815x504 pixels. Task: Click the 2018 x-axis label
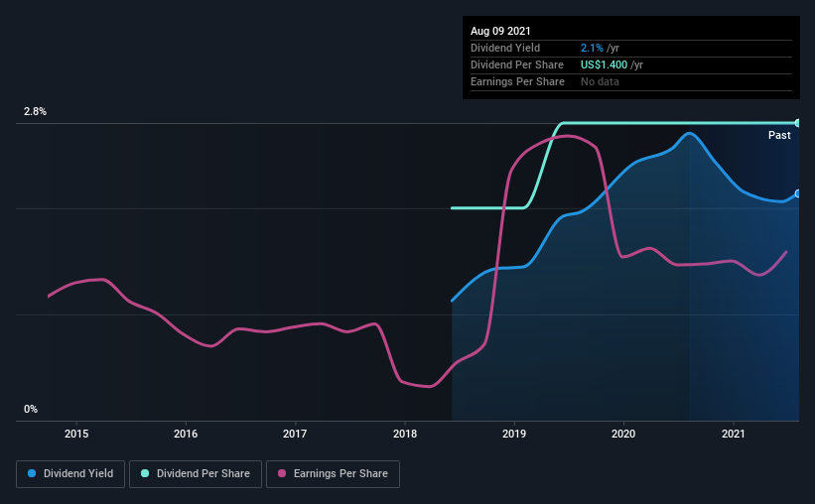(x=405, y=434)
